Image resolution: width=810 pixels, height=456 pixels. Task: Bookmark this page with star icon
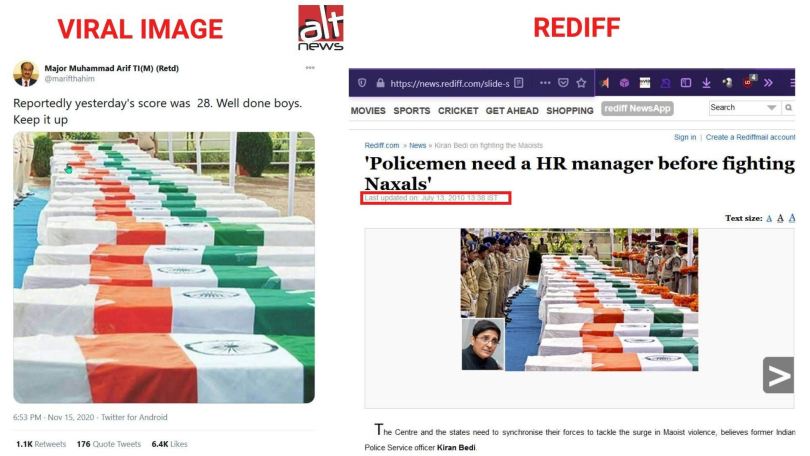581,83
